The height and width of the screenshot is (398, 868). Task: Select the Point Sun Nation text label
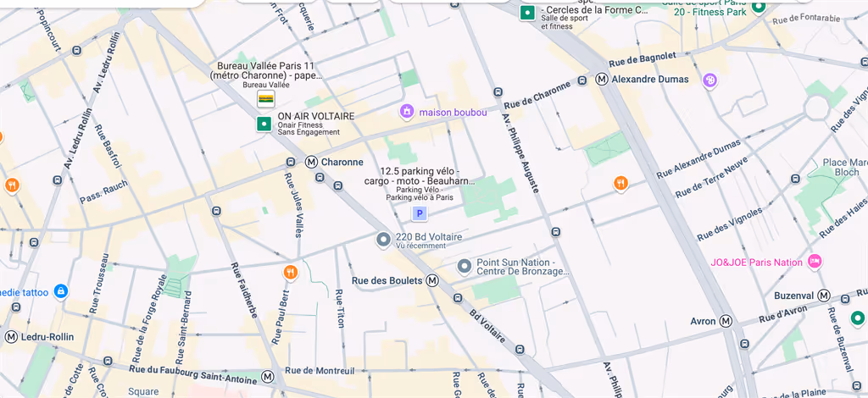[x=522, y=267]
